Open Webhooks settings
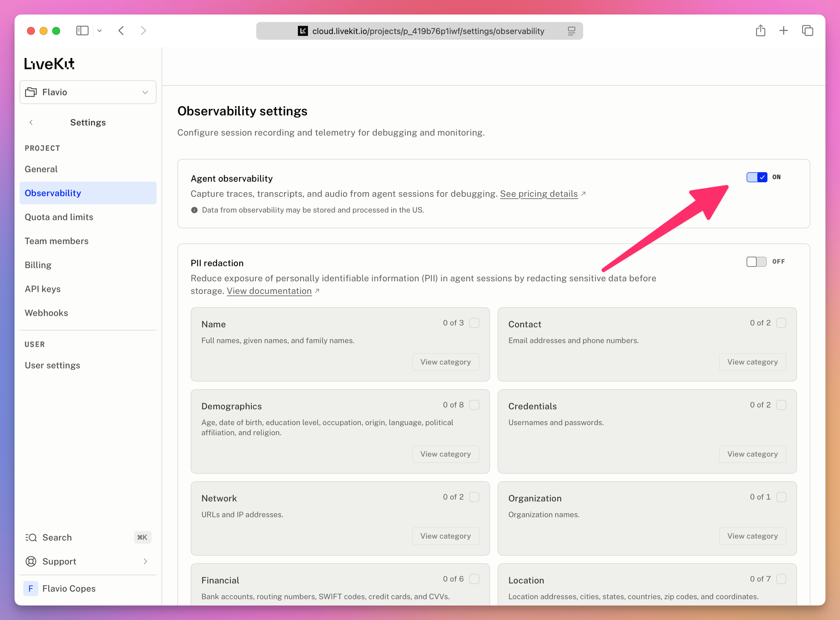 (88, 313)
